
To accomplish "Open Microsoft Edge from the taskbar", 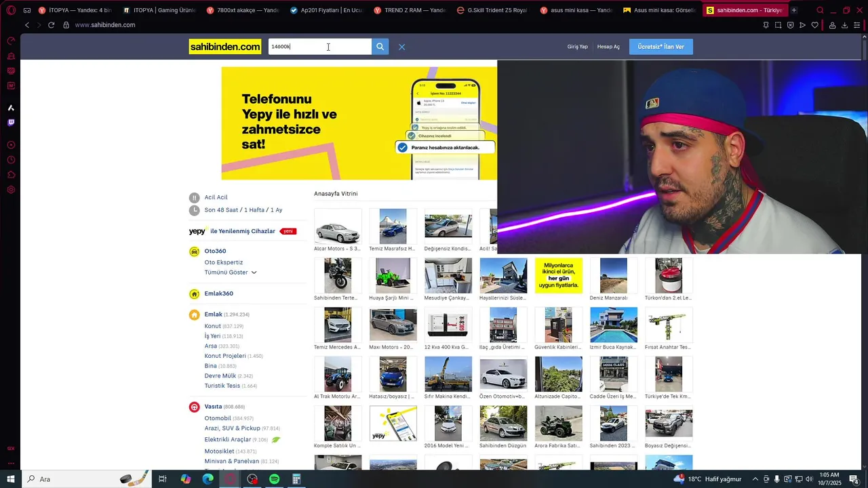I will pyautogui.click(x=208, y=479).
